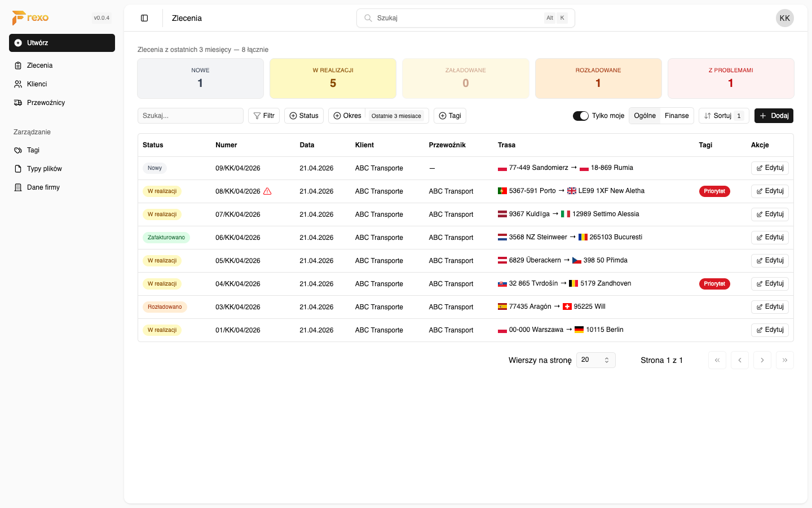812x508 pixels.
Task: Open Przewoźnicy in the sidebar
Action: tap(46, 103)
